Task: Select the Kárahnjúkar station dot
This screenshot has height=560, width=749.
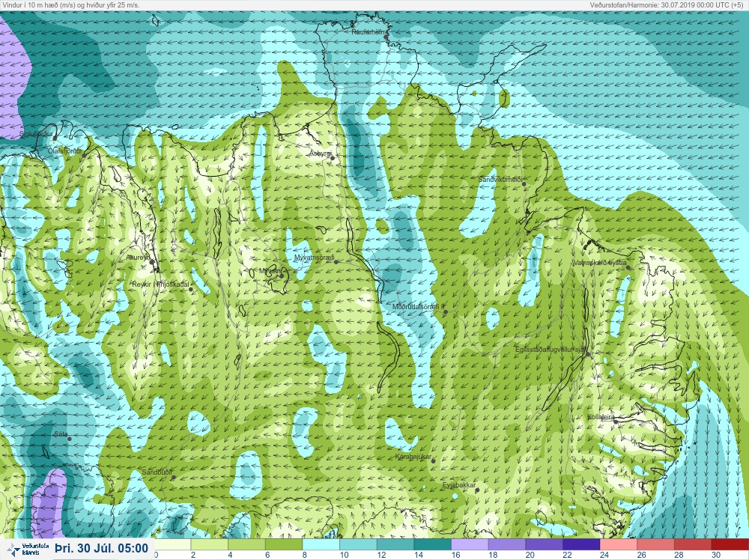Action: point(433,461)
